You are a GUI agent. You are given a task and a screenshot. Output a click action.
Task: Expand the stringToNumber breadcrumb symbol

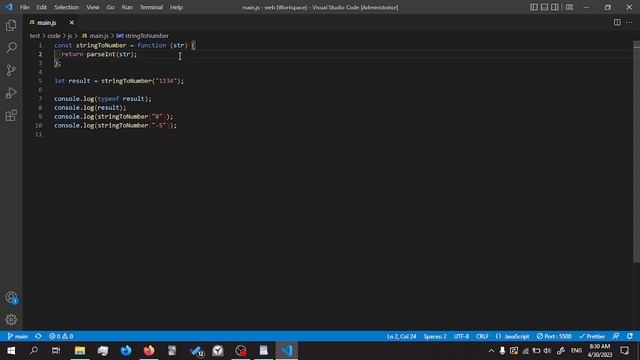pos(142,36)
